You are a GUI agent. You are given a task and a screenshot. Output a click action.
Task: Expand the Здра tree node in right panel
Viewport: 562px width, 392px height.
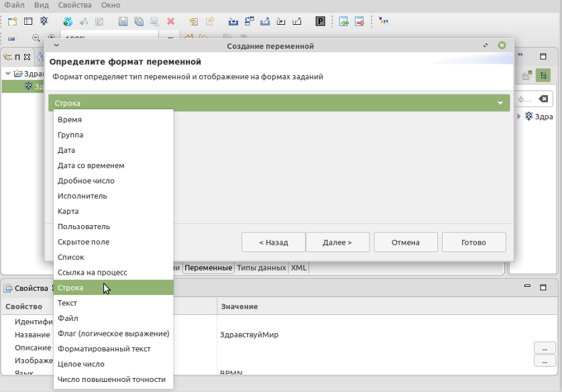pos(518,117)
